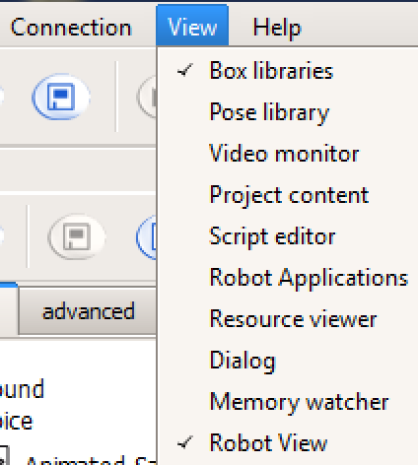Enable the Pose library panel

[269, 112]
